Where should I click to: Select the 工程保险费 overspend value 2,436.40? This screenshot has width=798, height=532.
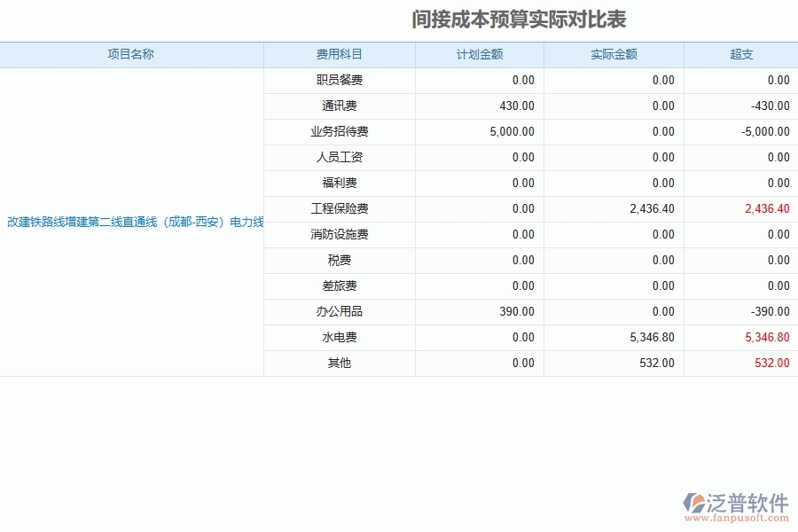768,208
